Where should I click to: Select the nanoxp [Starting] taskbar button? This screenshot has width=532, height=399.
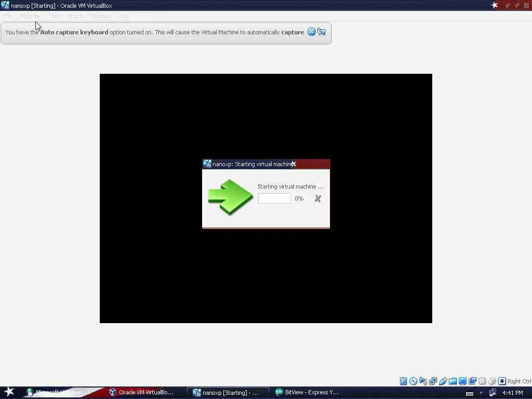228,393
